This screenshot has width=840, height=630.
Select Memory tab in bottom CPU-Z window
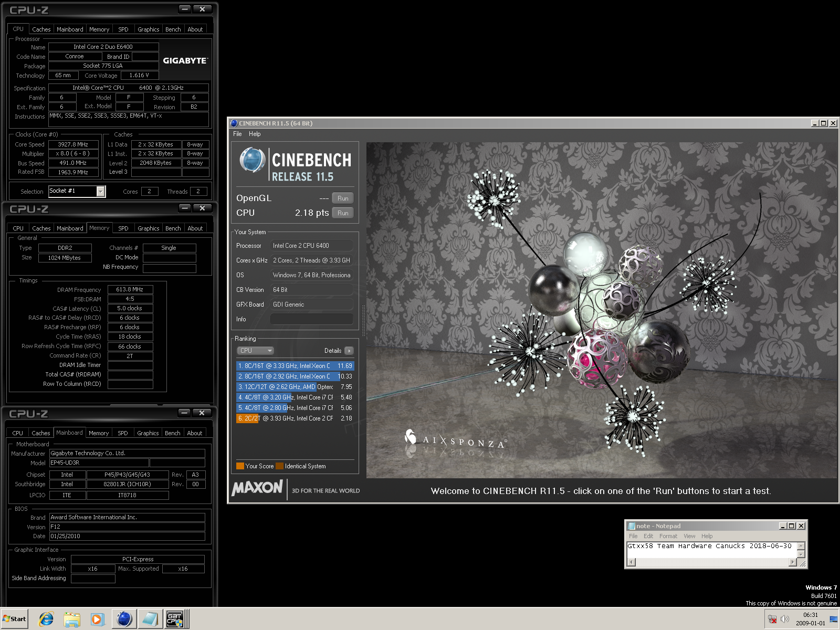[x=99, y=433]
